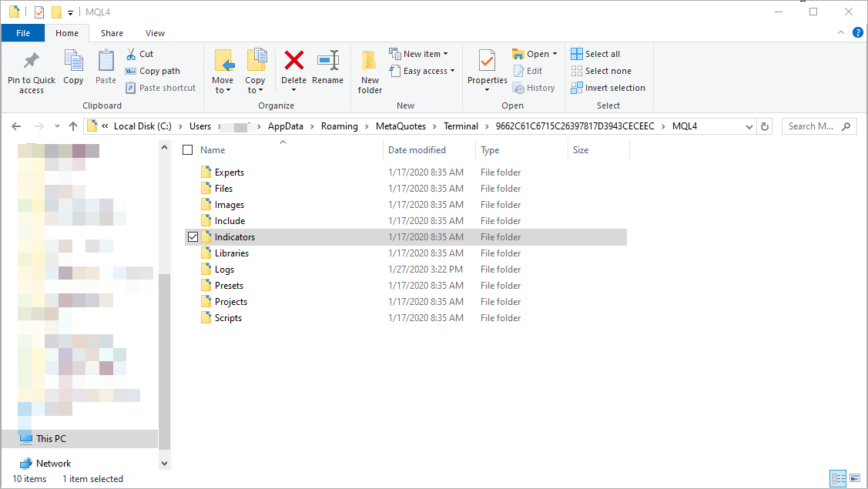
Task: Toggle the select-all checkbox beside Name
Action: click(x=188, y=150)
